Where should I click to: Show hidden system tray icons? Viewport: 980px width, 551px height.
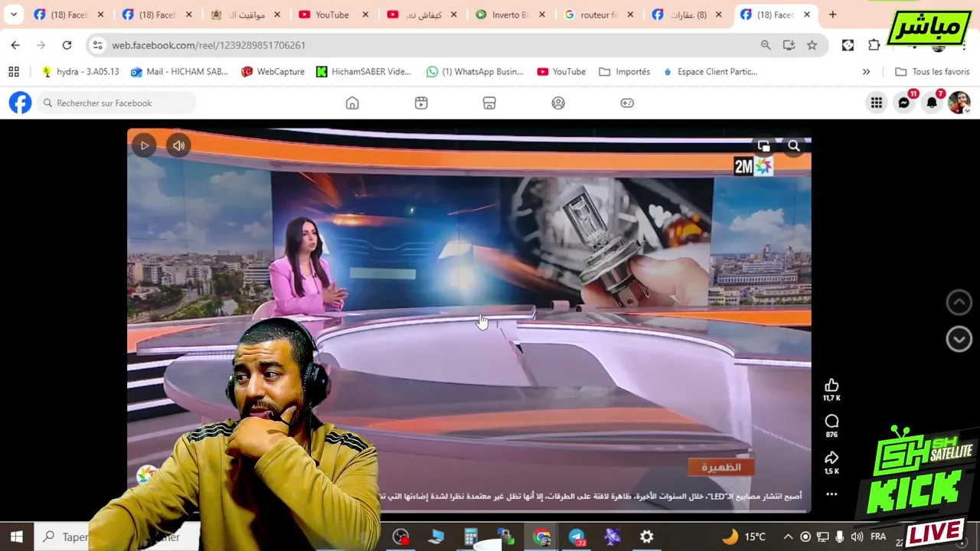(788, 536)
